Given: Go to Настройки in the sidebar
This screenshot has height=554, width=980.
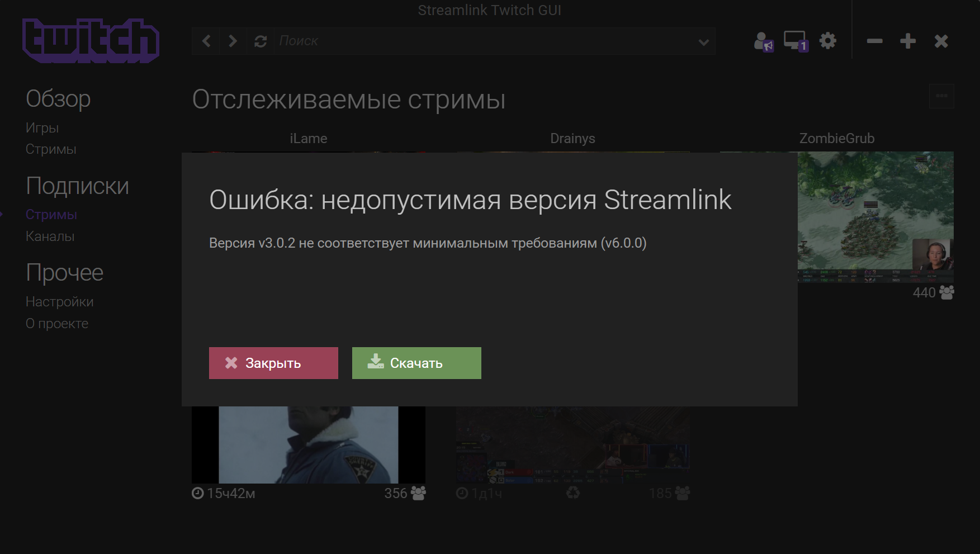Looking at the screenshot, I should [59, 302].
